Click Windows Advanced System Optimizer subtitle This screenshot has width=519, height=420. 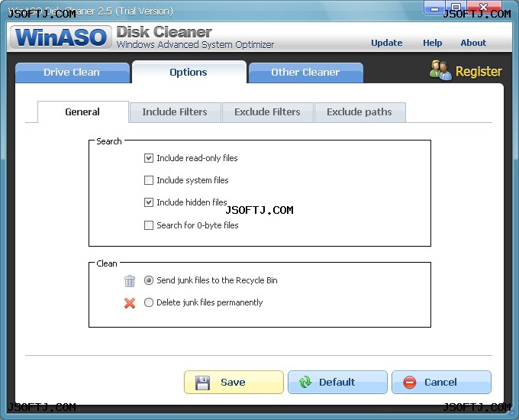click(x=195, y=45)
